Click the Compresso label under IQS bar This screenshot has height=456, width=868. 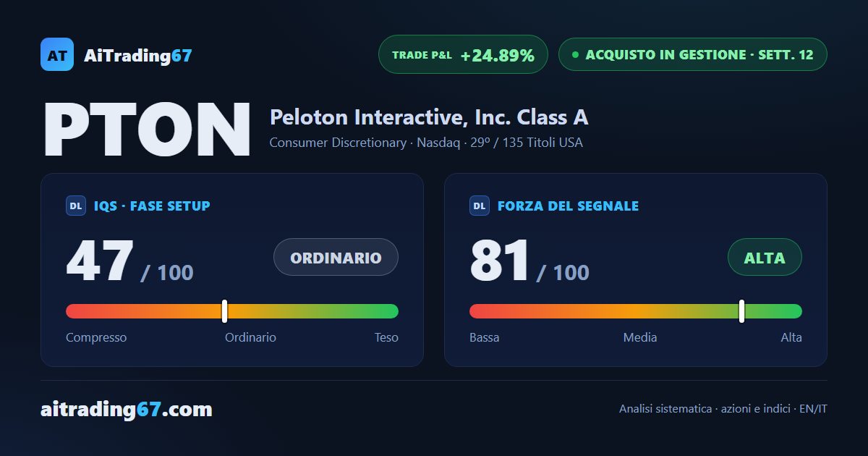point(96,337)
